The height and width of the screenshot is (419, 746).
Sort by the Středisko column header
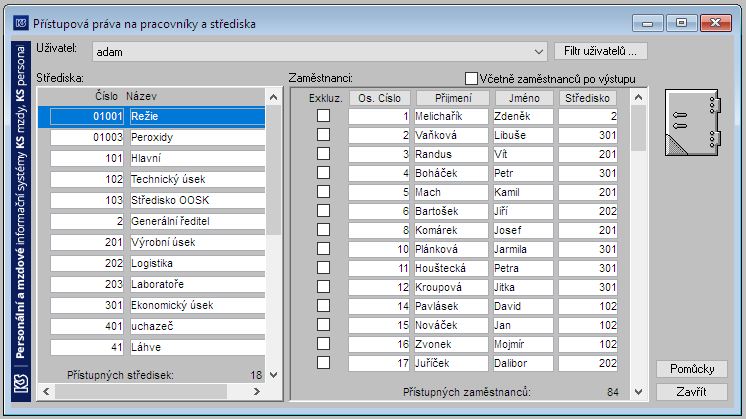587,98
